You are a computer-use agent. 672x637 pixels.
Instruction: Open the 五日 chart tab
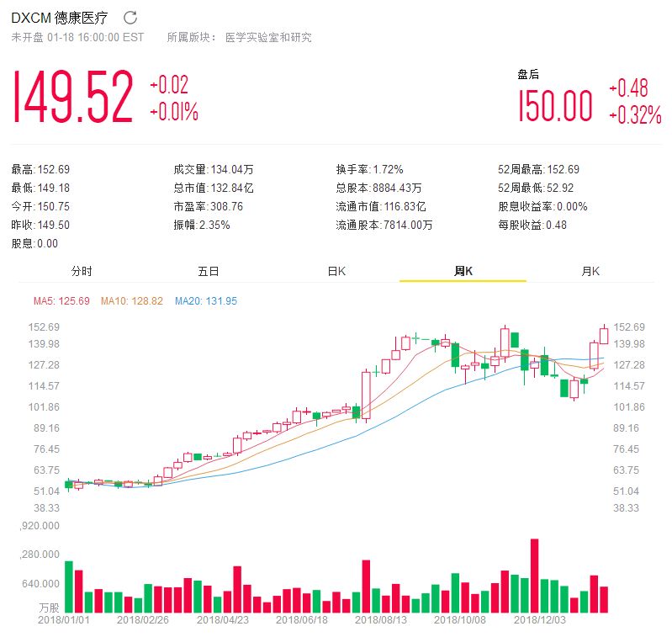(x=209, y=271)
